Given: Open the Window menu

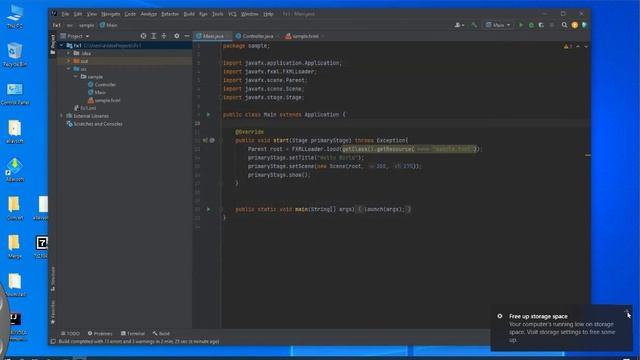Looking at the screenshot, I should pos(249,14).
